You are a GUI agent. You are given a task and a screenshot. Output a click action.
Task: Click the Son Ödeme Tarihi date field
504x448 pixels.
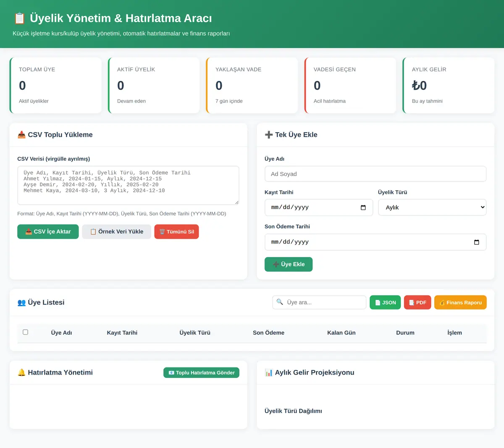pos(375,242)
